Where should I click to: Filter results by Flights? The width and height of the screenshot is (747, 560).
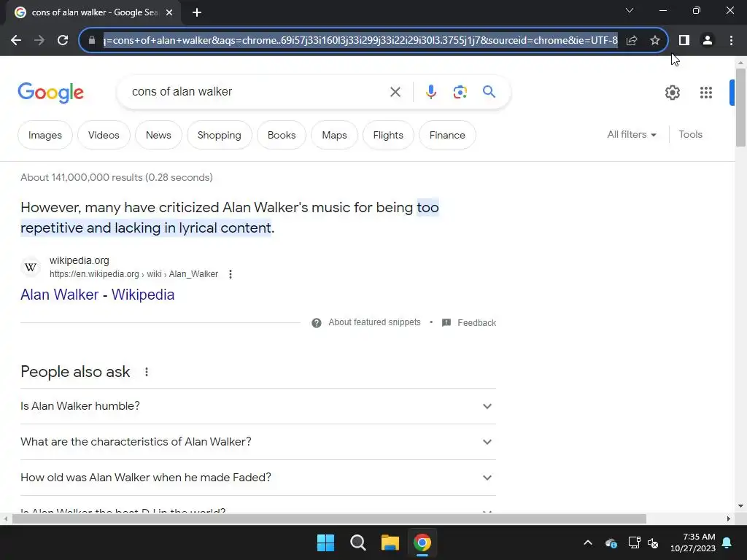[388, 135]
